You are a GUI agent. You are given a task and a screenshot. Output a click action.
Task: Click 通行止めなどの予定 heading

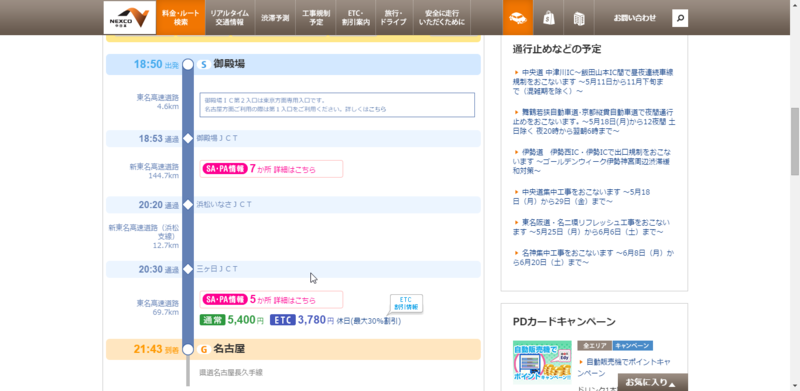coord(557,49)
